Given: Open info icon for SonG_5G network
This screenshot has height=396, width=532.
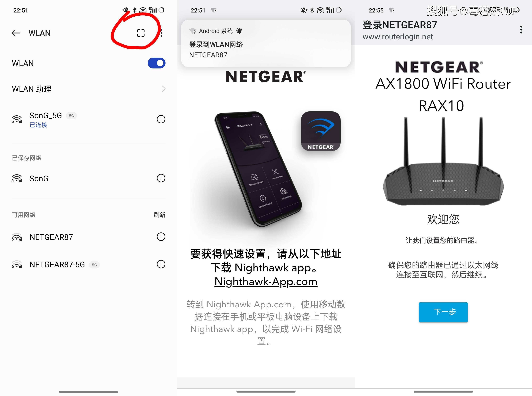Looking at the screenshot, I should click(x=161, y=119).
